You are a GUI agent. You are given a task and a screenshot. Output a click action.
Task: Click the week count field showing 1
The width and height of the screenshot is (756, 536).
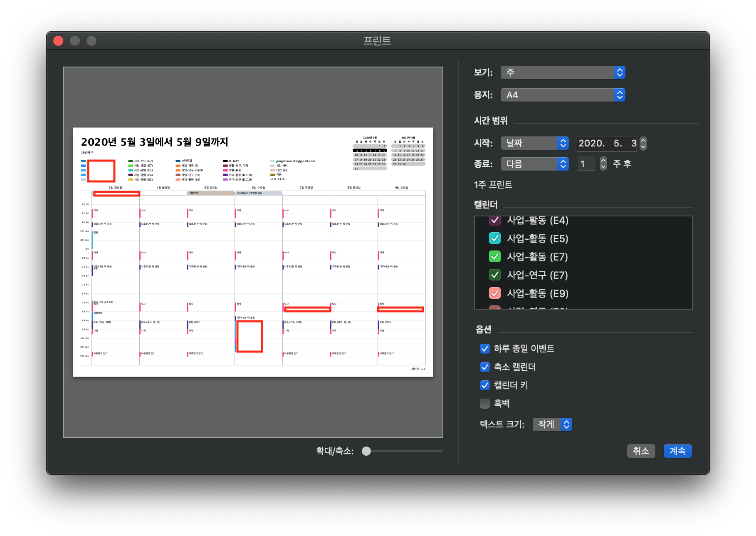click(x=586, y=164)
